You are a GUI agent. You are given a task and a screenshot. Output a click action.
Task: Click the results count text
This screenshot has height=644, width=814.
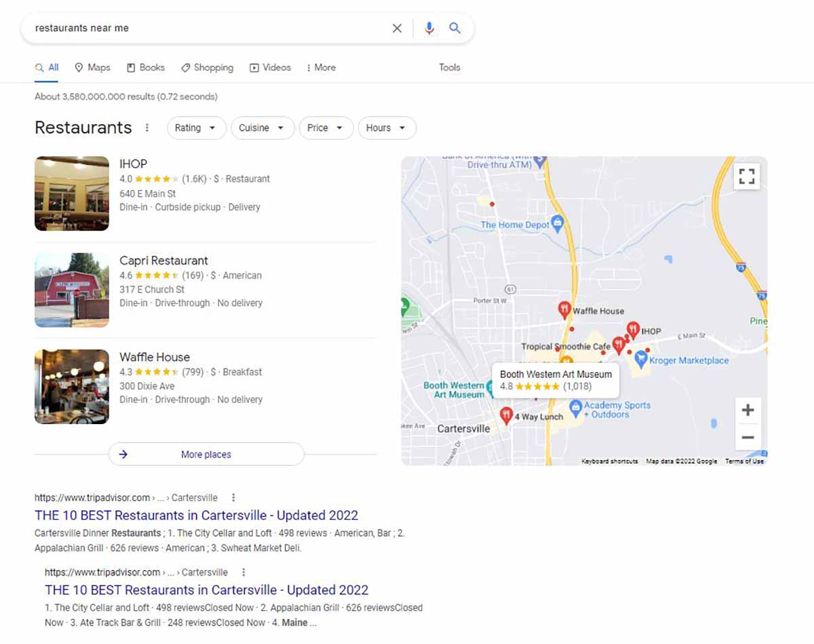[x=126, y=96]
